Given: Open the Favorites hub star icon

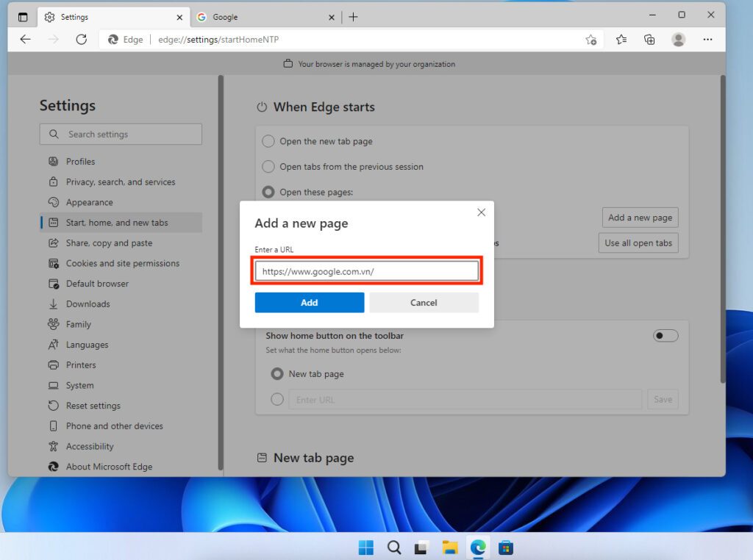Looking at the screenshot, I should click(621, 40).
